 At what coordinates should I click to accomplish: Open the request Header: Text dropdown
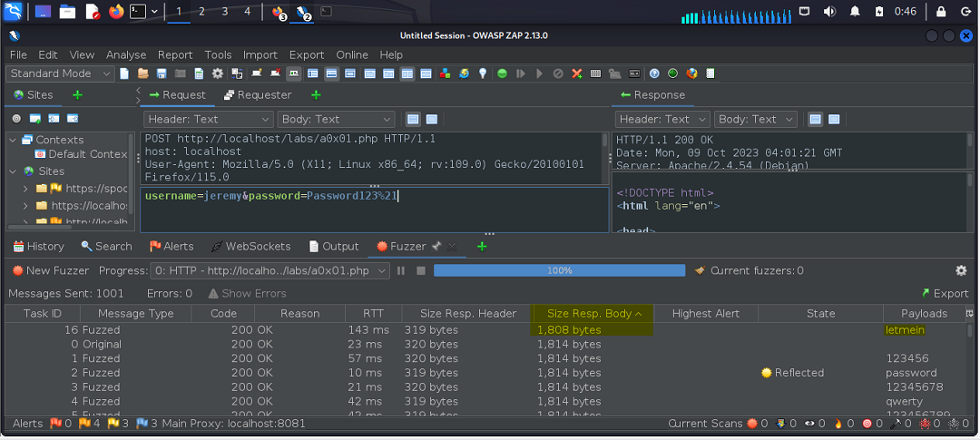coord(208,119)
